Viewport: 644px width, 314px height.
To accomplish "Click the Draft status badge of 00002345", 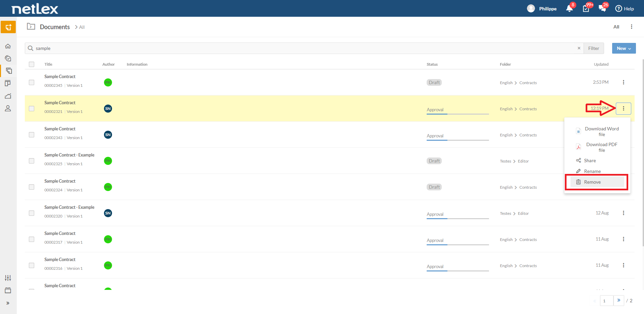I will 434,82.
